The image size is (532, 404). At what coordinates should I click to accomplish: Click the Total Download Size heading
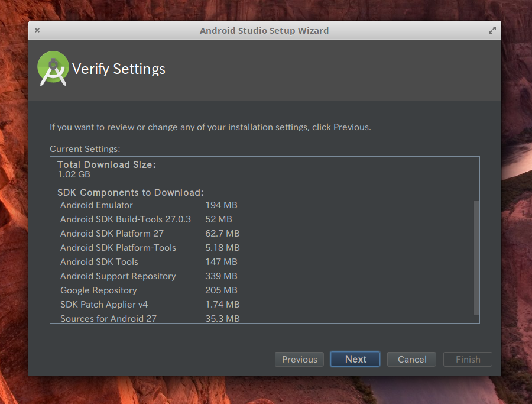point(106,165)
